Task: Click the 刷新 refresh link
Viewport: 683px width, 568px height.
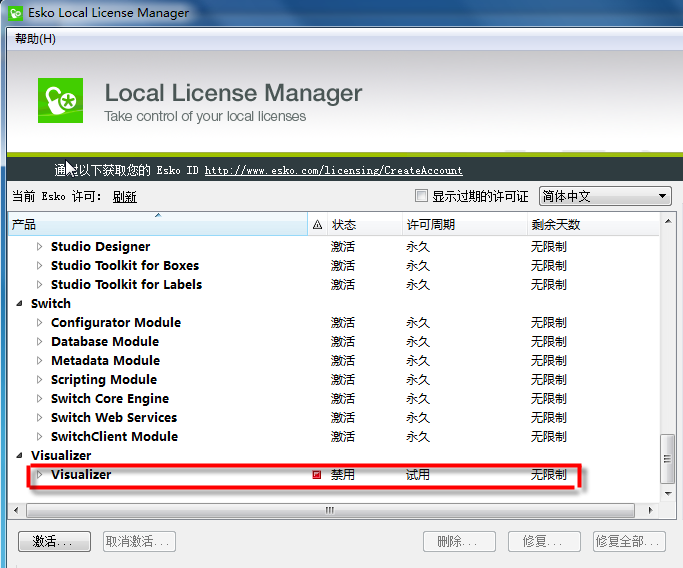Action: (x=124, y=197)
